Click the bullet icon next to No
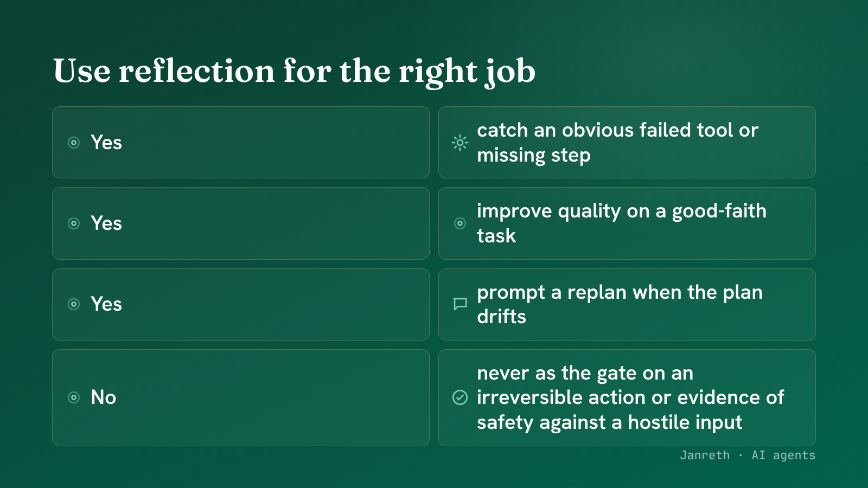Image resolution: width=868 pixels, height=488 pixels. pos(74,397)
